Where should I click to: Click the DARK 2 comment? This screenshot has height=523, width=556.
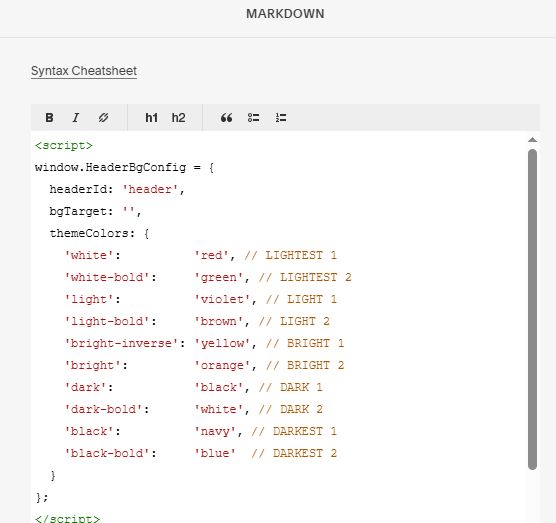coord(290,409)
